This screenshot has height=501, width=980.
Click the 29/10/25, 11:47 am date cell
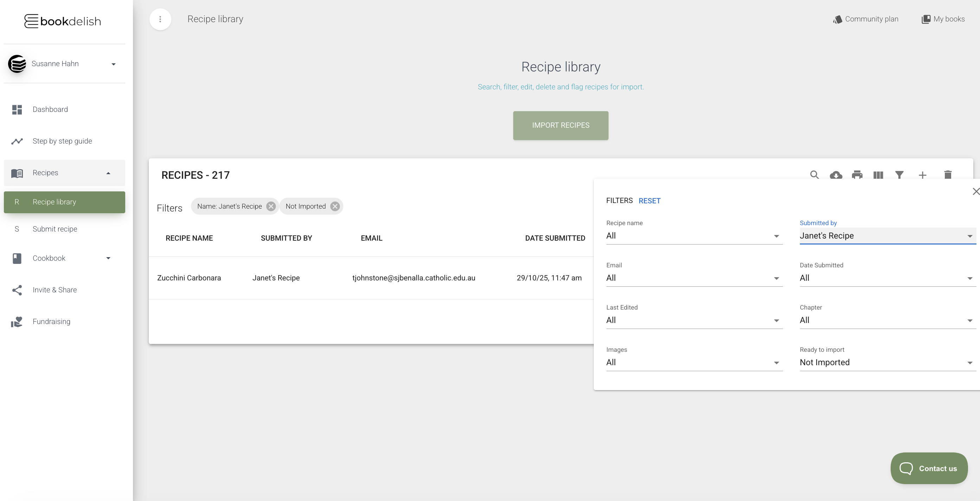click(x=549, y=278)
